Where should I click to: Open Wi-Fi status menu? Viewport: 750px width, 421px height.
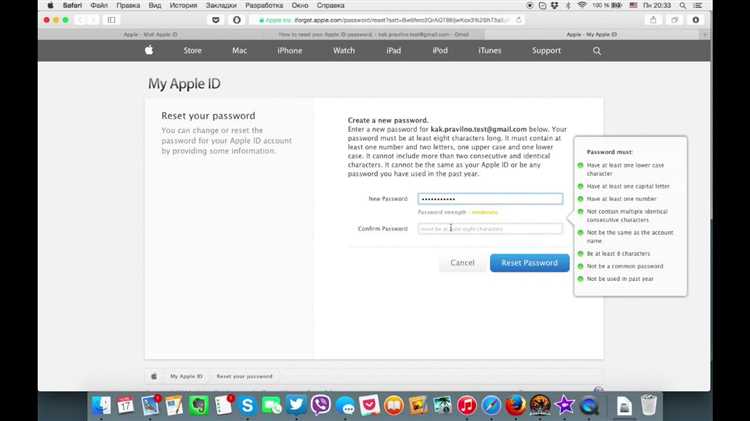582,5
